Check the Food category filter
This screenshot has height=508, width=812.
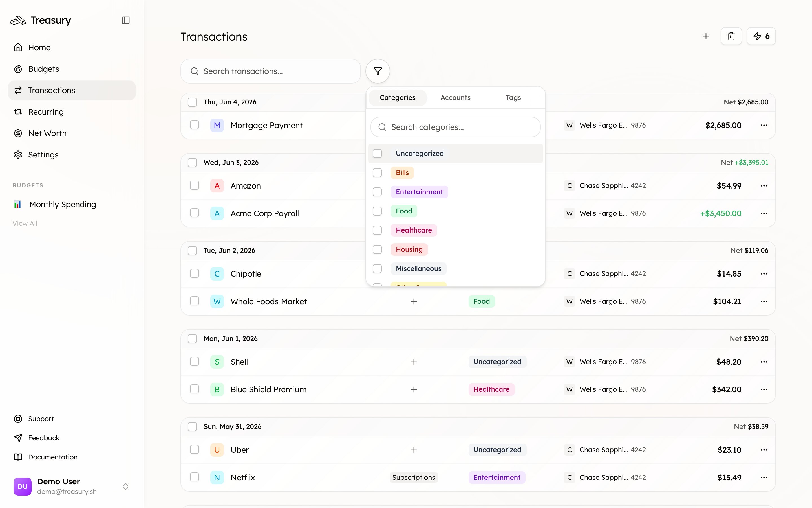coord(377,211)
